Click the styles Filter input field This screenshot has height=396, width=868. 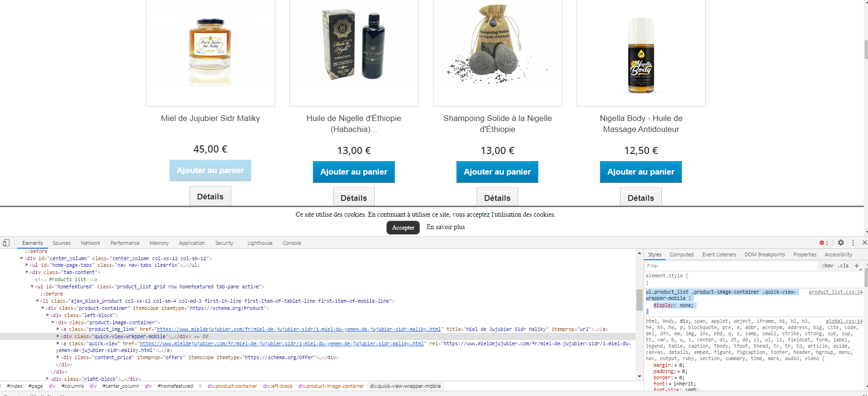pyautogui.click(x=731, y=265)
